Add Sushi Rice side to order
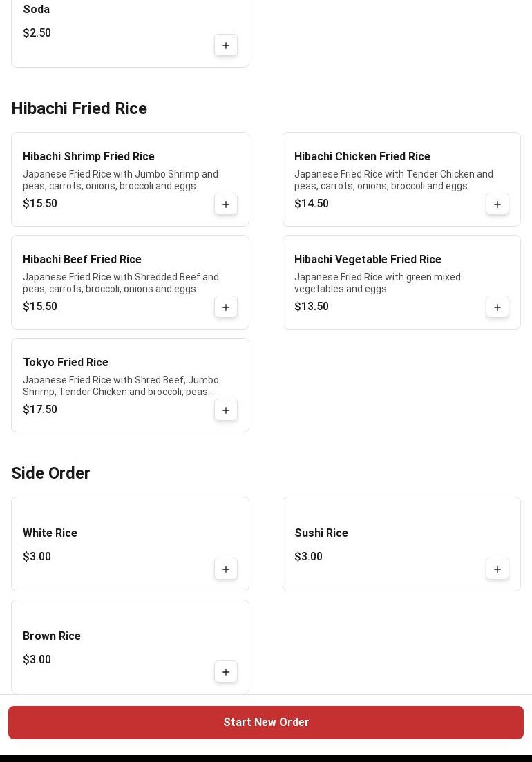The image size is (532, 762). coord(497,569)
